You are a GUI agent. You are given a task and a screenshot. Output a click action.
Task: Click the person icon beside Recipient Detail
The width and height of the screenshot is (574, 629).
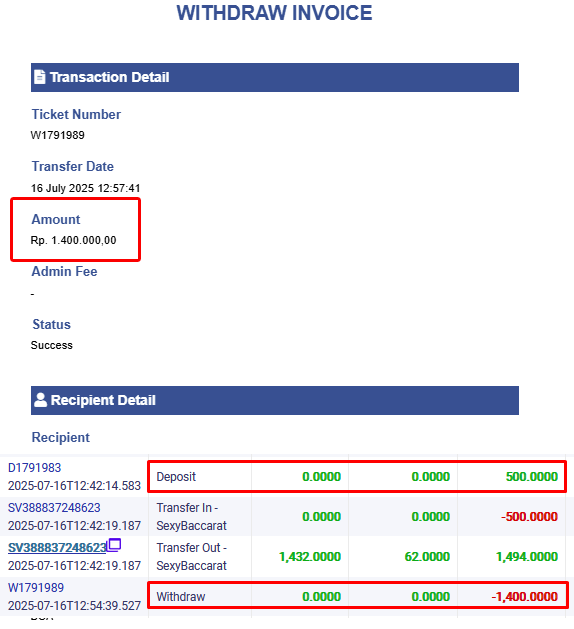click(x=41, y=400)
